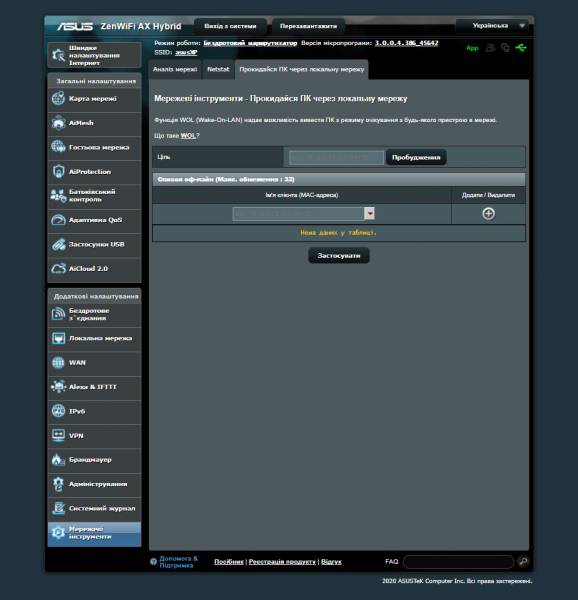Open the Бездротове з'єднання wireless icon

58,314
